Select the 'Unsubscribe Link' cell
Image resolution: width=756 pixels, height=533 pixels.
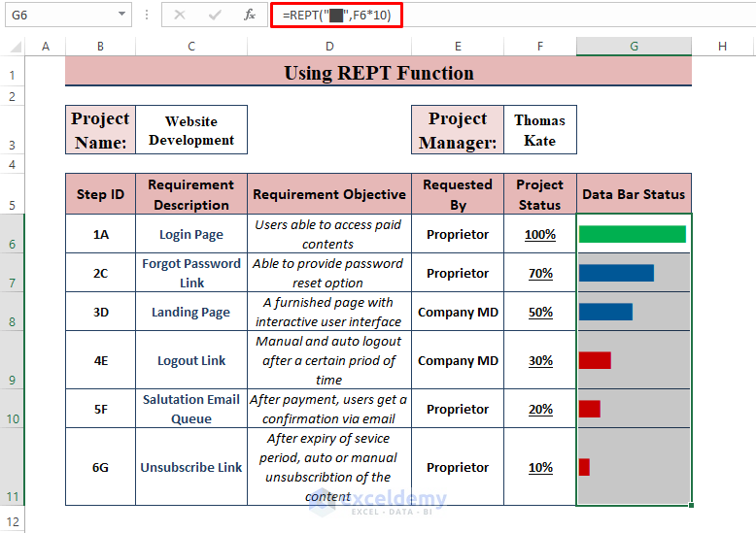tap(191, 467)
